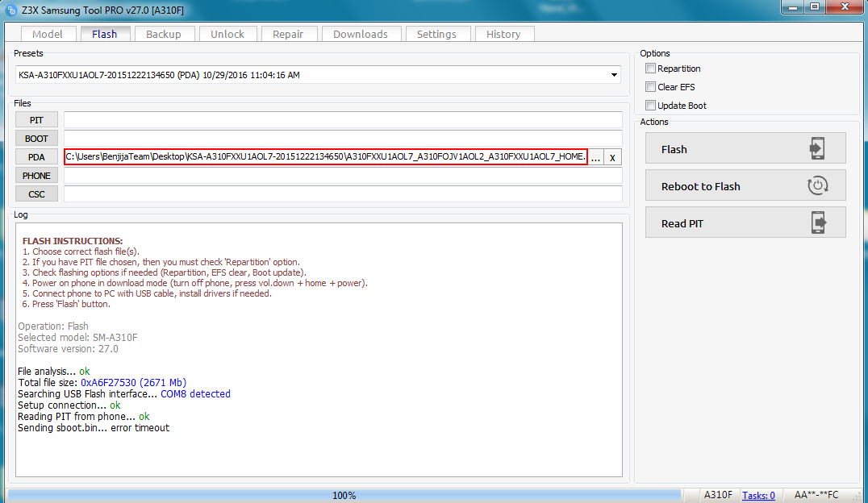Enable the Repartition checkbox
Viewport: 868px width, 503px height.
tap(650, 68)
